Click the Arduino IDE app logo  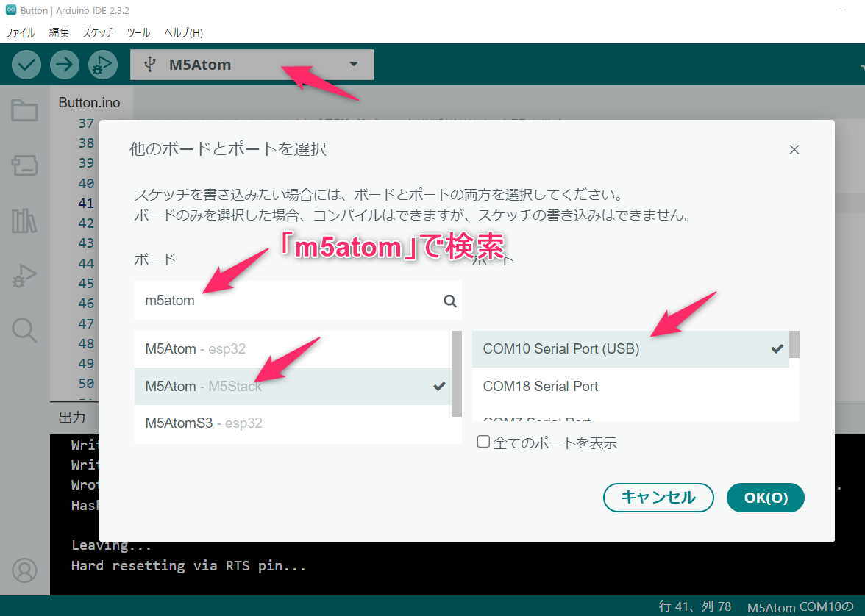pos(10,10)
